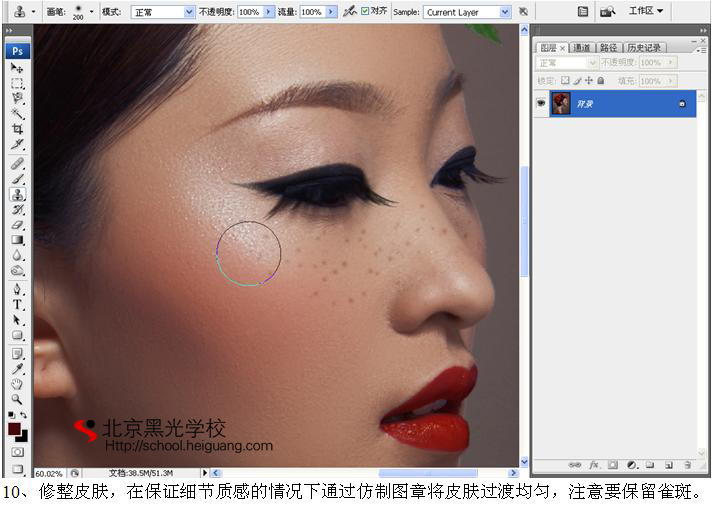Image resolution: width=715 pixels, height=507 pixels.
Task: Toggle ignore adjustment layers when cloning
Action: pos(523,11)
